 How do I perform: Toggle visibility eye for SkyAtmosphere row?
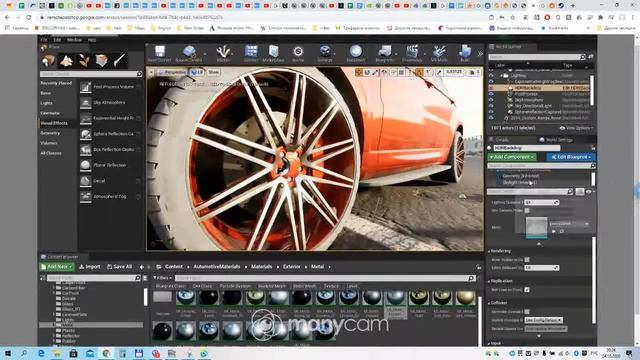coord(491,100)
